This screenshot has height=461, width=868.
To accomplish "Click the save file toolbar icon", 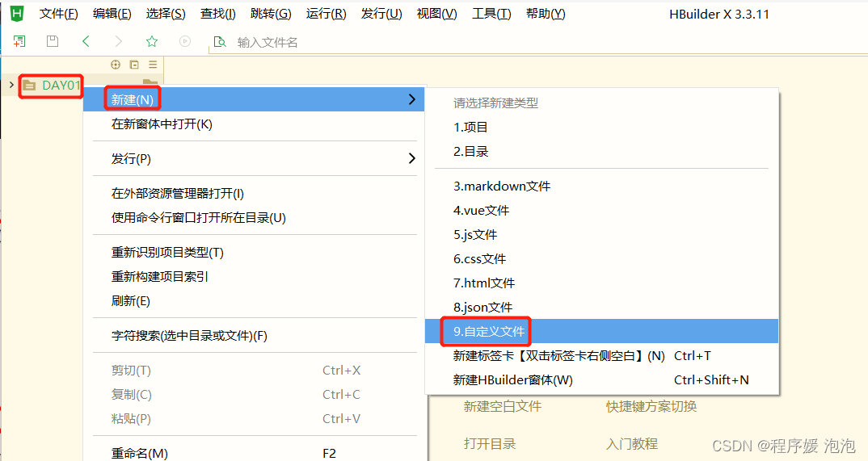I will click(x=53, y=41).
